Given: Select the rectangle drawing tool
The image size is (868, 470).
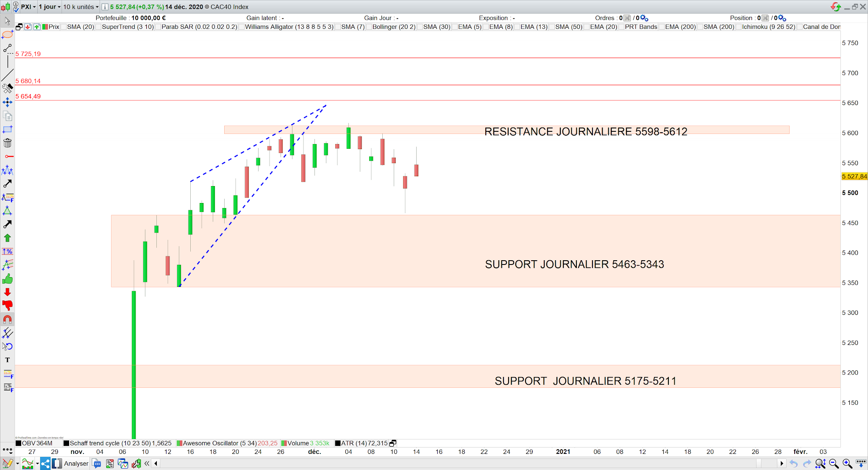Looking at the screenshot, I should pos(7,129).
